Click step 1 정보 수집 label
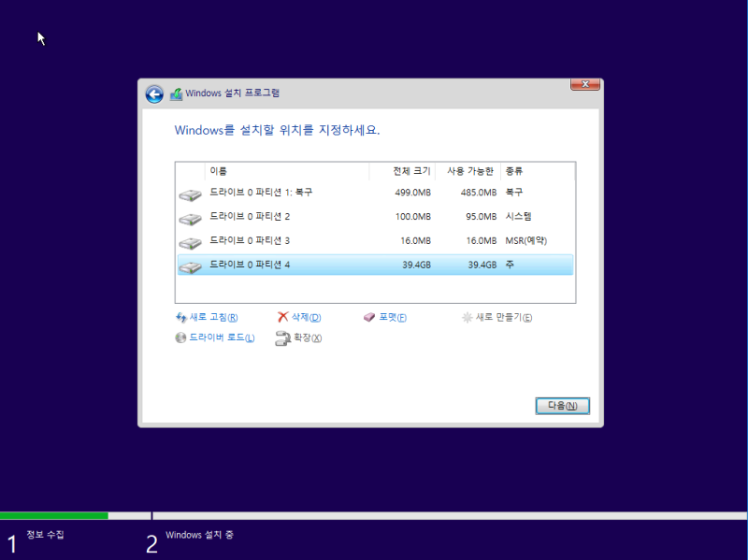Viewport: 748px width, 560px height. [45, 535]
